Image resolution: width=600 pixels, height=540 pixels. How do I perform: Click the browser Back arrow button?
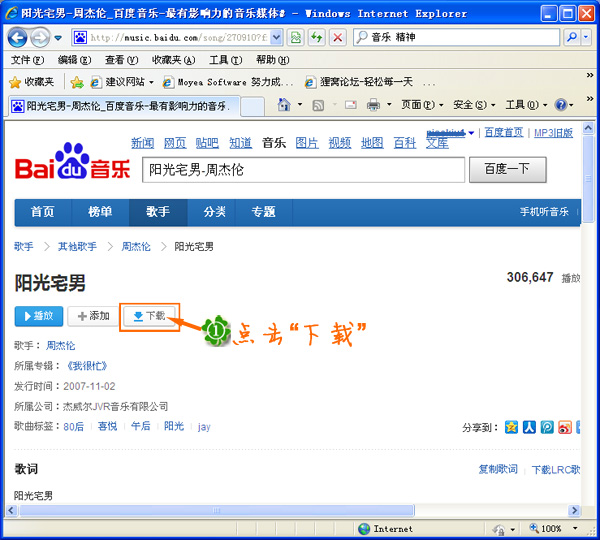tap(18, 38)
